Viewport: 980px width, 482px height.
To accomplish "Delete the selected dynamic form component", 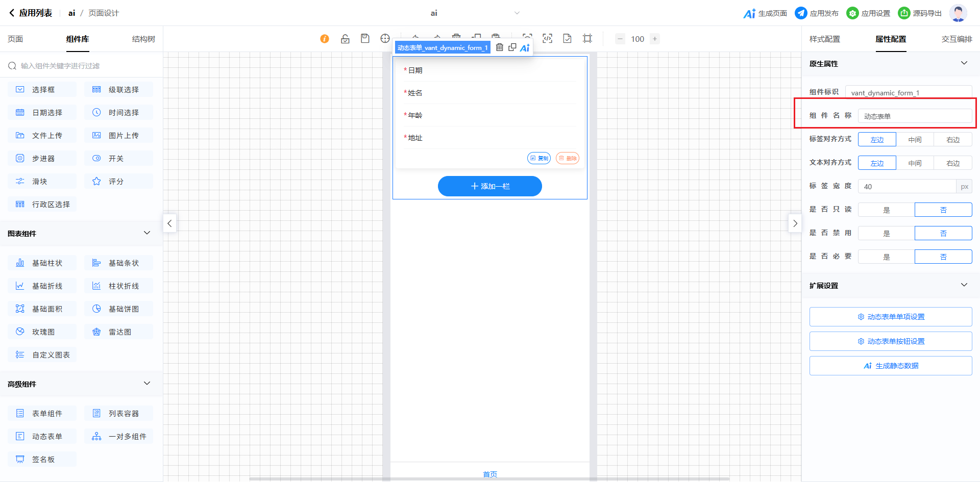I will (x=500, y=47).
